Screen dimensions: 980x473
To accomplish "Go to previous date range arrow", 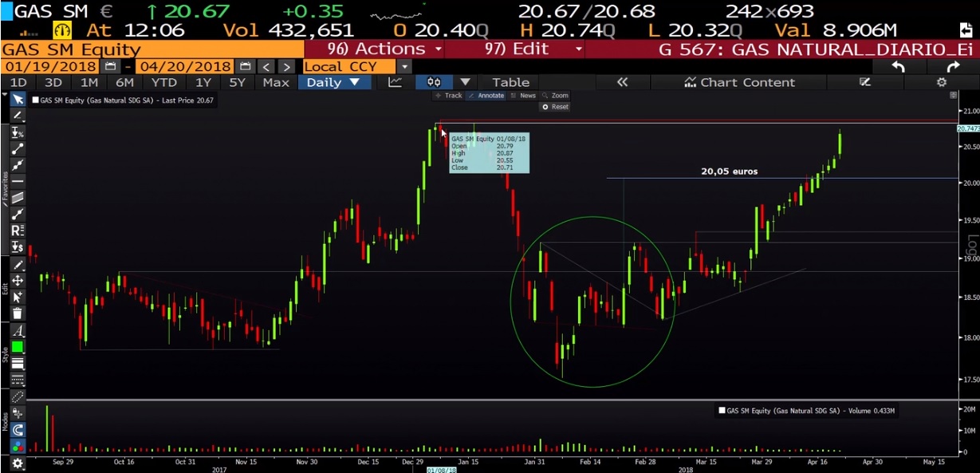I will 267,67.
